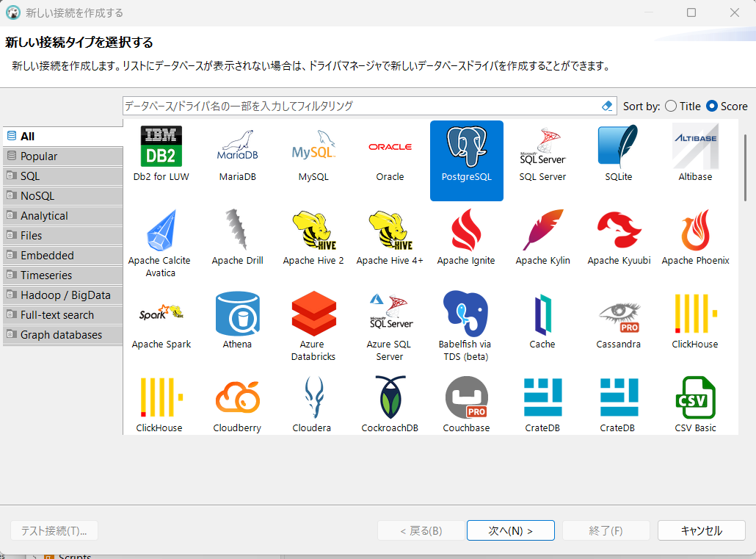Viewport: 756px width, 559px height.
Task: Show the Graph databases category
Action: point(62,335)
